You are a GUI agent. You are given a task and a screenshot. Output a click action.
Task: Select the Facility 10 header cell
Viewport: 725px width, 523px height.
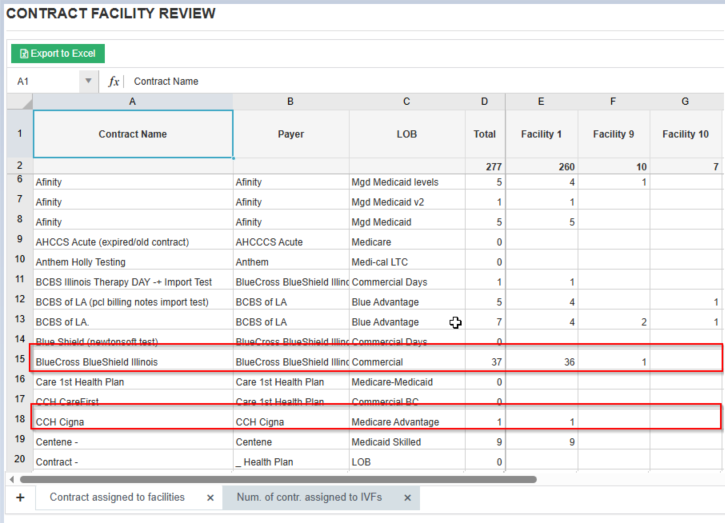(x=686, y=134)
